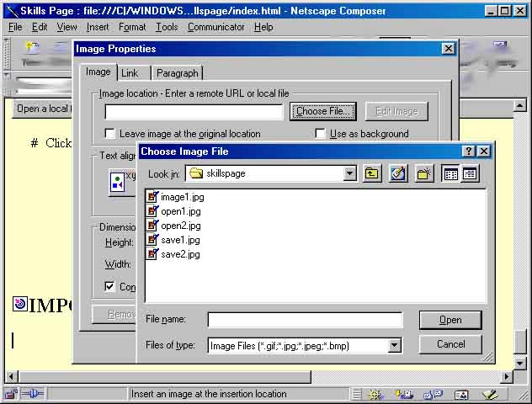Select image1.jpg in the file list

click(x=175, y=197)
